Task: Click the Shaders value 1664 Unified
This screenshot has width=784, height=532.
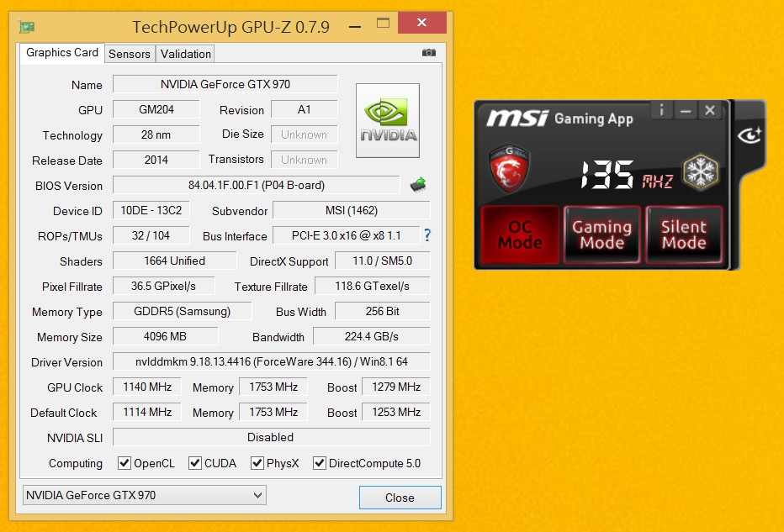Action: (174, 261)
